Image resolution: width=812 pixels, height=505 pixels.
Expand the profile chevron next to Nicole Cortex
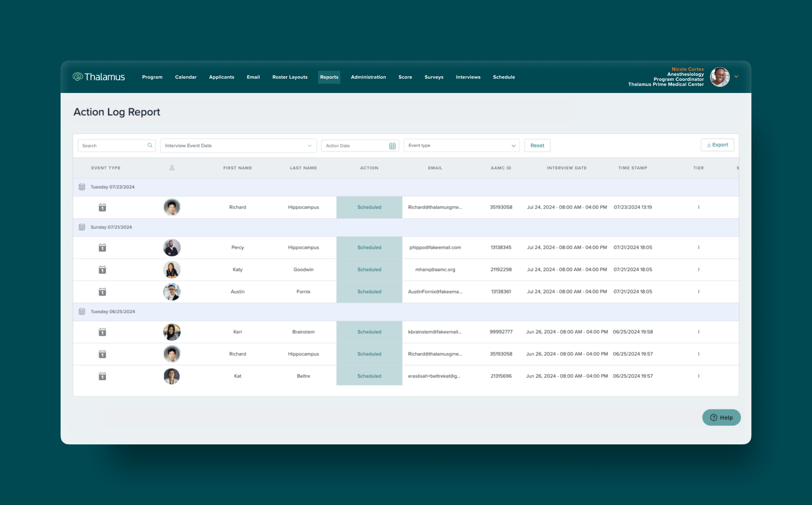point(736,77)
